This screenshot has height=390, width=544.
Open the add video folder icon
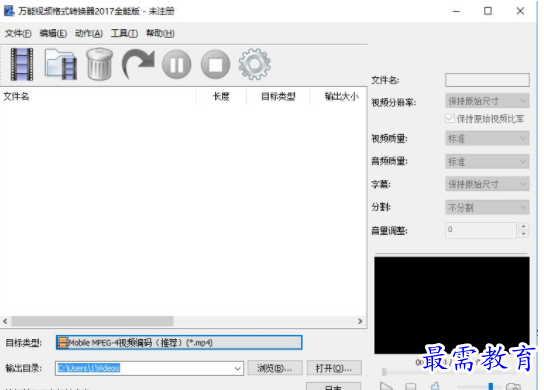(61, 65)
